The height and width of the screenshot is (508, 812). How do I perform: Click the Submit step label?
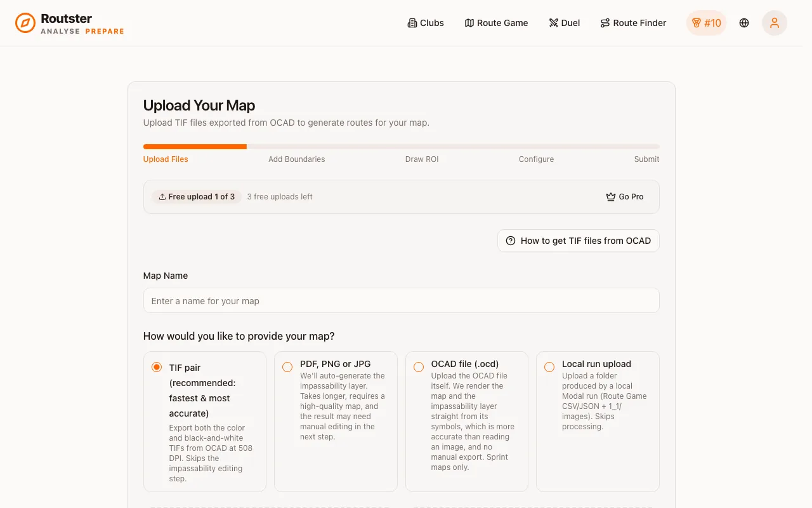[x=646, y=159]
